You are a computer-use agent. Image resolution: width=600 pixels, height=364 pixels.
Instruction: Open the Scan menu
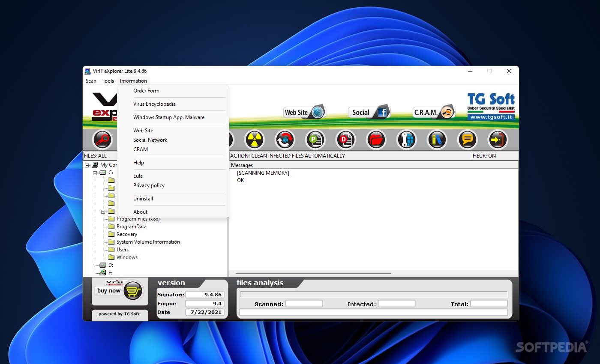91,81
